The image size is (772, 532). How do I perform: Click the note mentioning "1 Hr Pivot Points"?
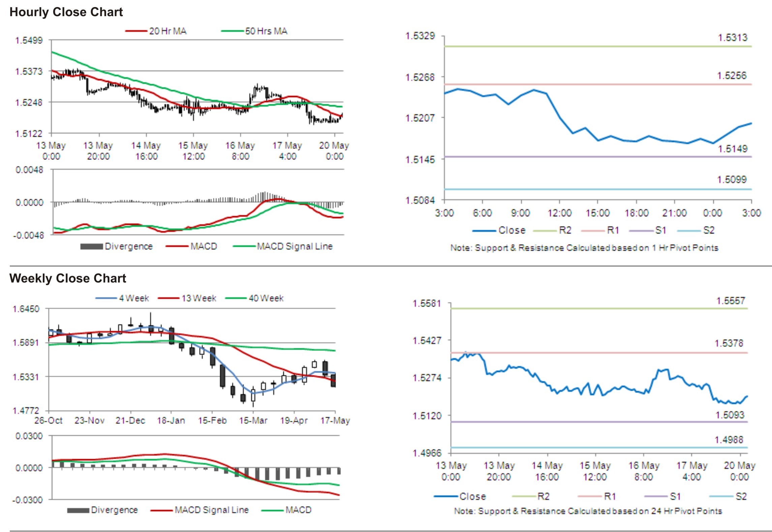(x=584, y=248)
